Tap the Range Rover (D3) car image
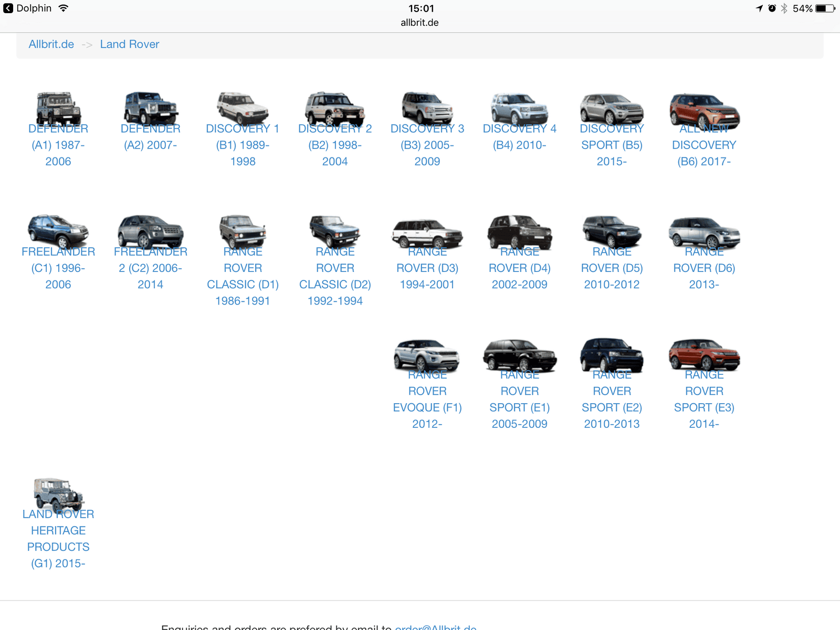This screenshot has width=840, height=630. [x=427, y=233]
